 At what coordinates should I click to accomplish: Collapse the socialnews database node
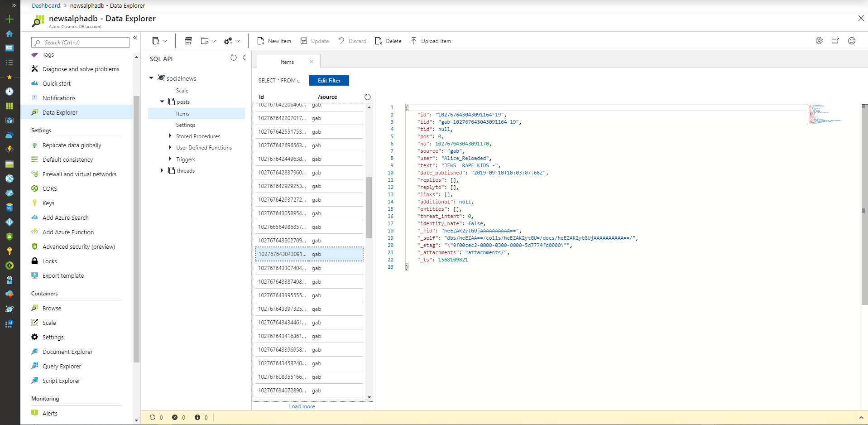point(151,78)
